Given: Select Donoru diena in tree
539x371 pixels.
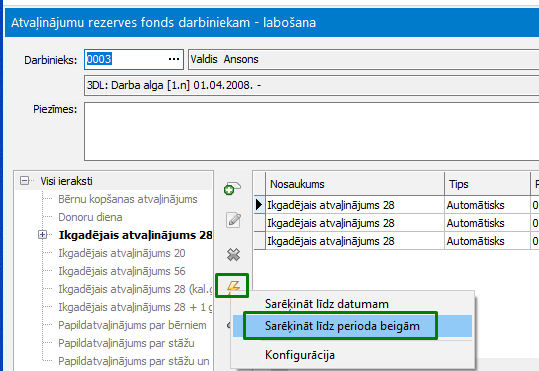Looking at the screenshot, I should (x=90, y=217).
